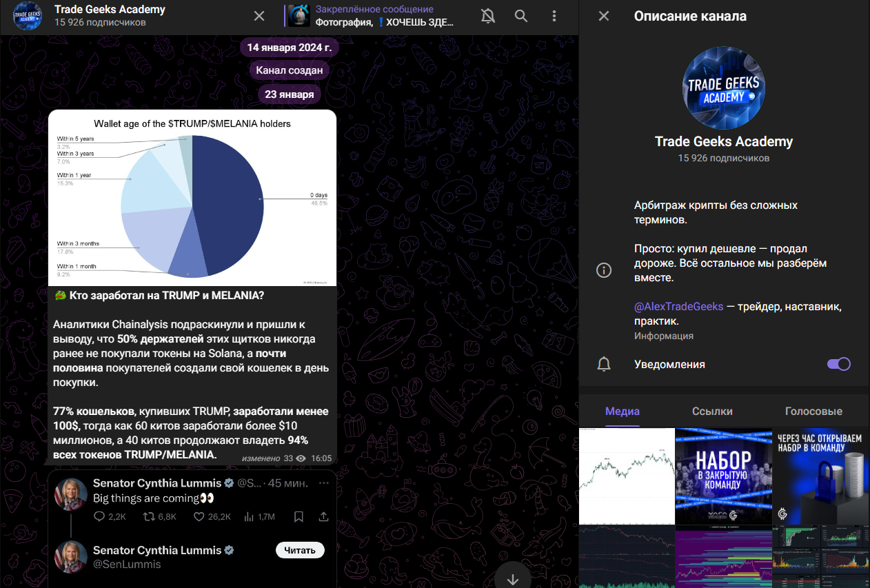The width and height of the screenshot is (870, 588).
Task: Open the @AlexTradeGeeks profile link
Action: coord(678,306)
